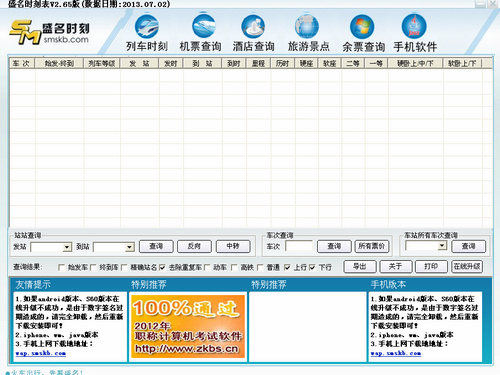The width and height of the screenshot is (500, 375).
Task: Click the 到站 table column header
Action: click(202, 63)
